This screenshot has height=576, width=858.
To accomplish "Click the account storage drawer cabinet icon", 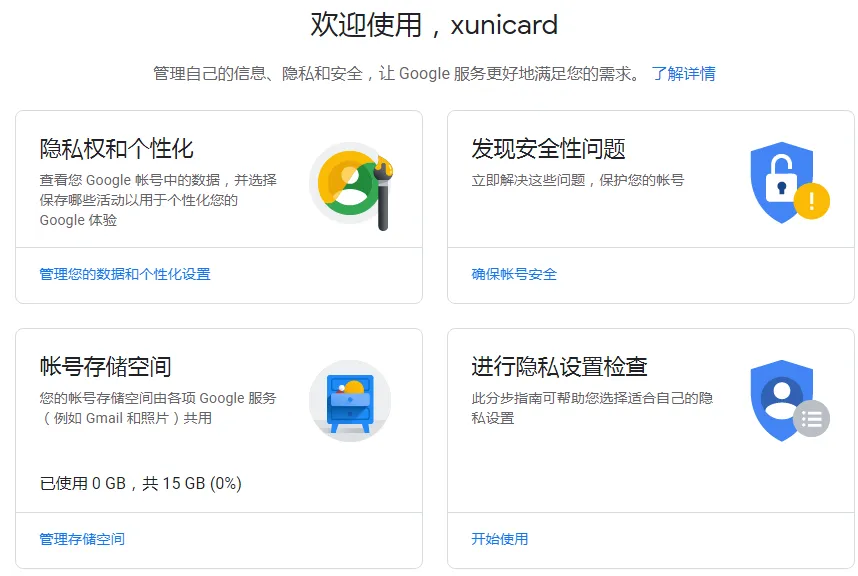I will (x=350, y=401).
